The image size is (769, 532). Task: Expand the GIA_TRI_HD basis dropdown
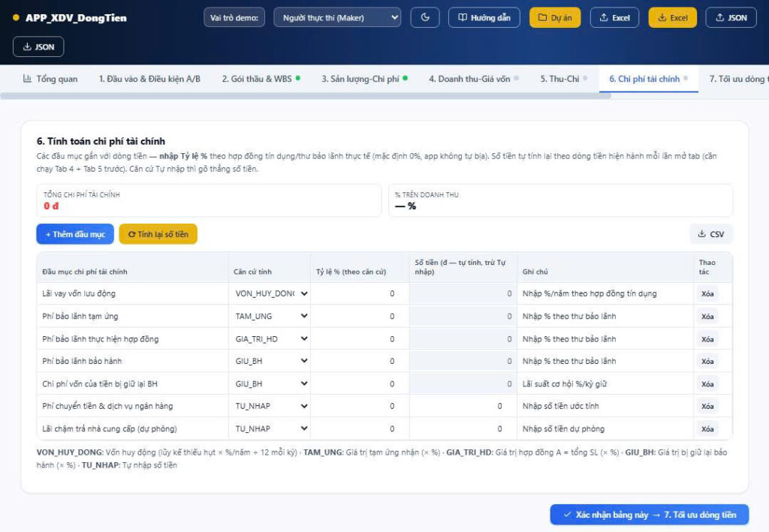pyautogui.click(x=270, y=339)
